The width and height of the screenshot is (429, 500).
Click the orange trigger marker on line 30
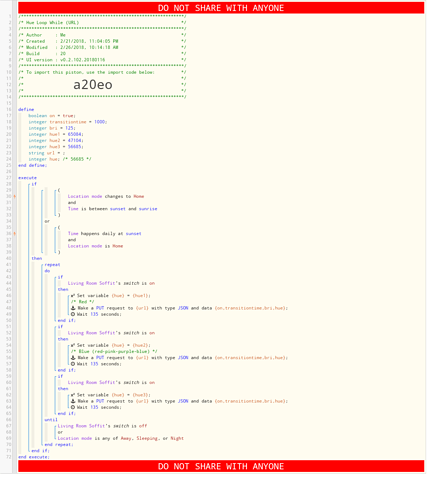click(x=15, y=196)
